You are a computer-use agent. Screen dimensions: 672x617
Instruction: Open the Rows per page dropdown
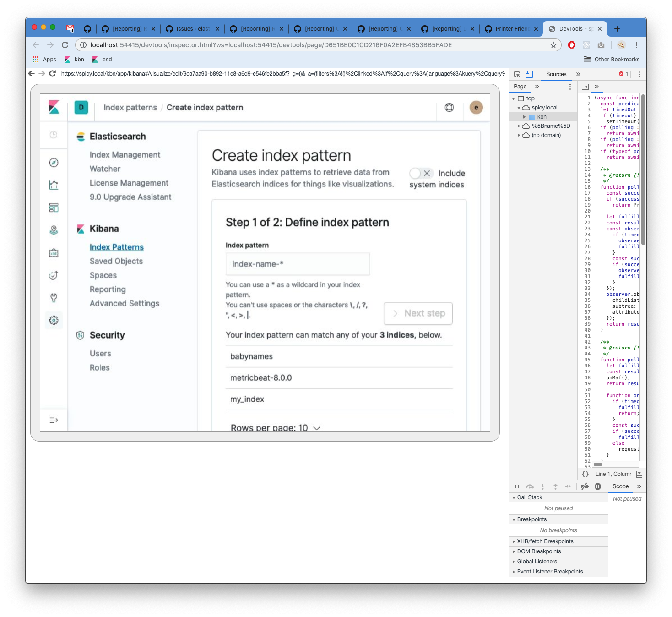pyautogui.click(x=275, y=427)
